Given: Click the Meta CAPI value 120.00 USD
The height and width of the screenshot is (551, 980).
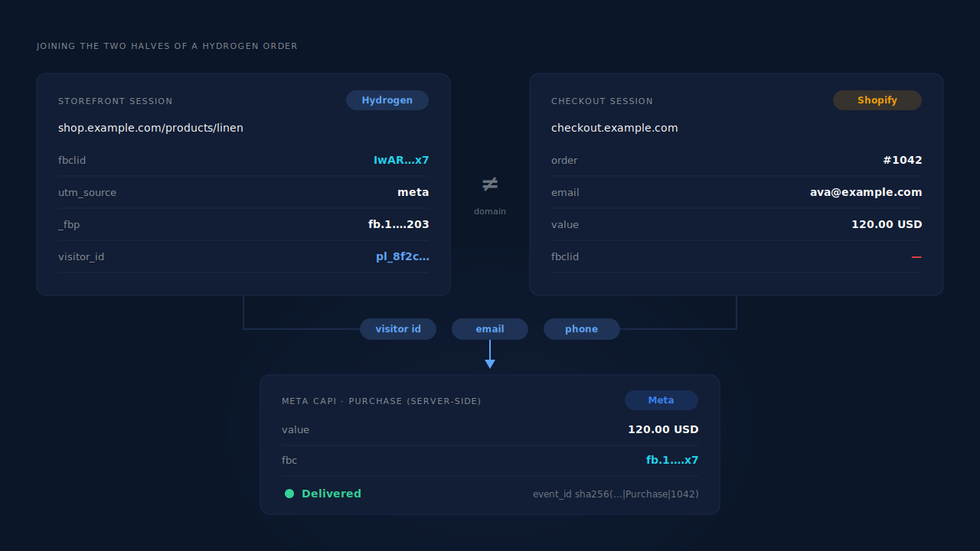Looking at the screenshot, I should (663, 429).
